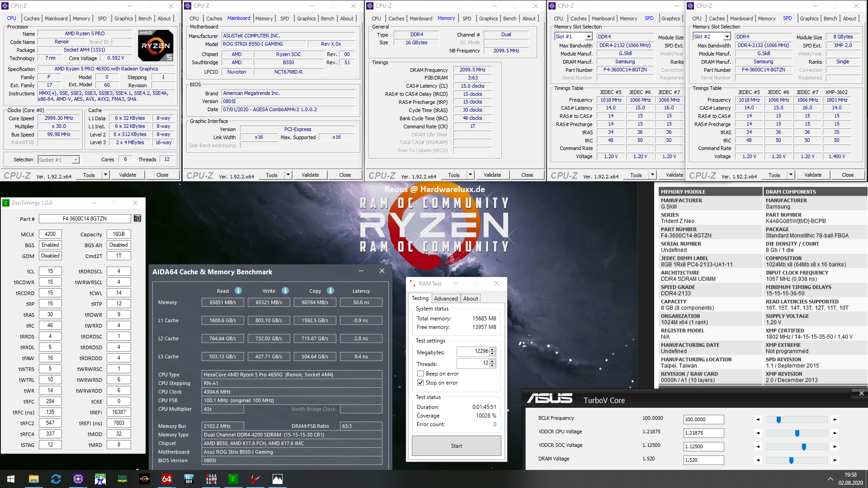This screenshot has width=868, height=488.
Task: Click the CPU-Z purple chip taskbar icon
Action: (78, 479)
